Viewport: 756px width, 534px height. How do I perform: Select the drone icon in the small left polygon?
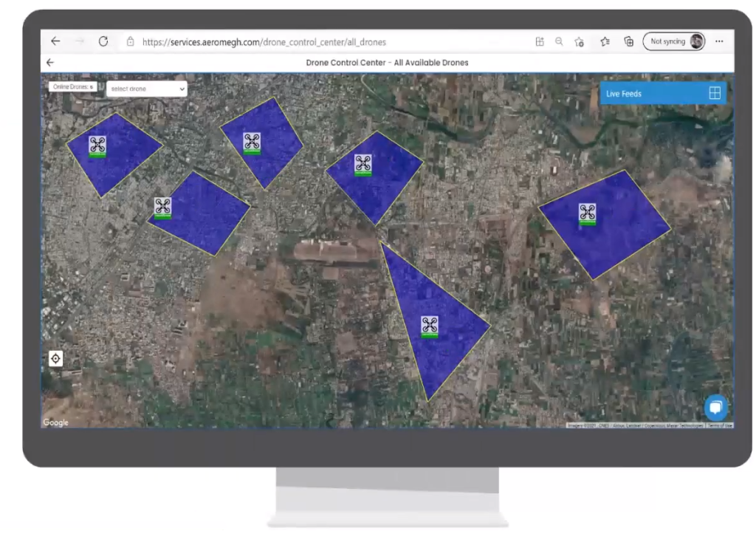coord(162,208)
